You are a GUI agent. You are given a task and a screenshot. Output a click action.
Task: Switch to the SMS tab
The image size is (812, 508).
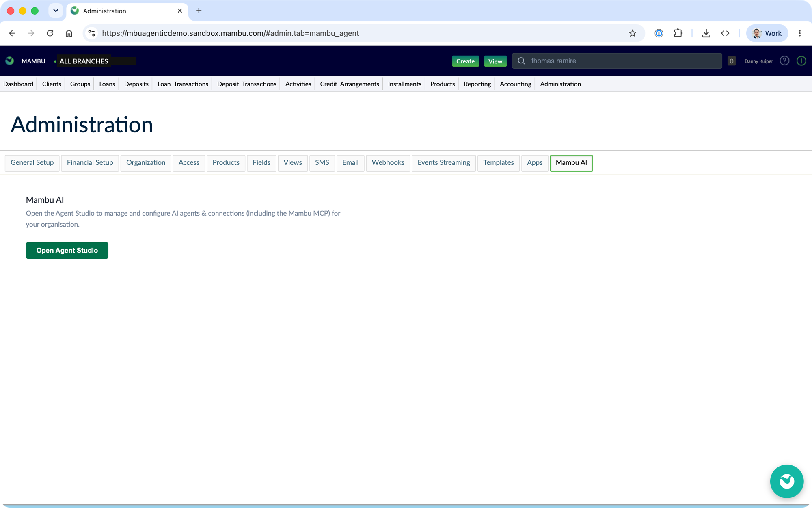point(322,163)
